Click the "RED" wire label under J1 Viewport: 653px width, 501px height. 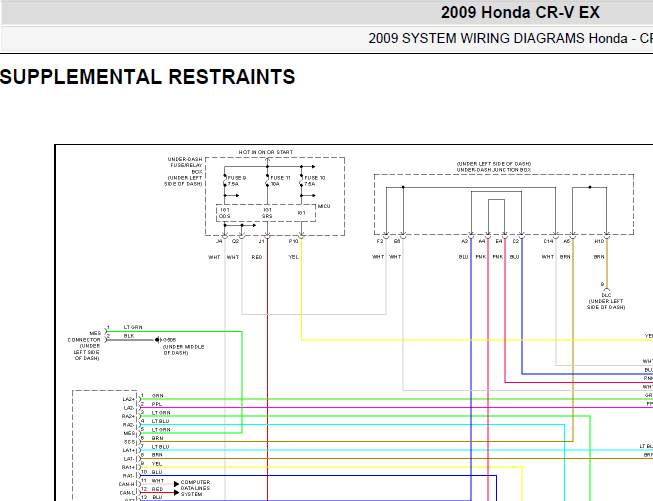(257, 257)
